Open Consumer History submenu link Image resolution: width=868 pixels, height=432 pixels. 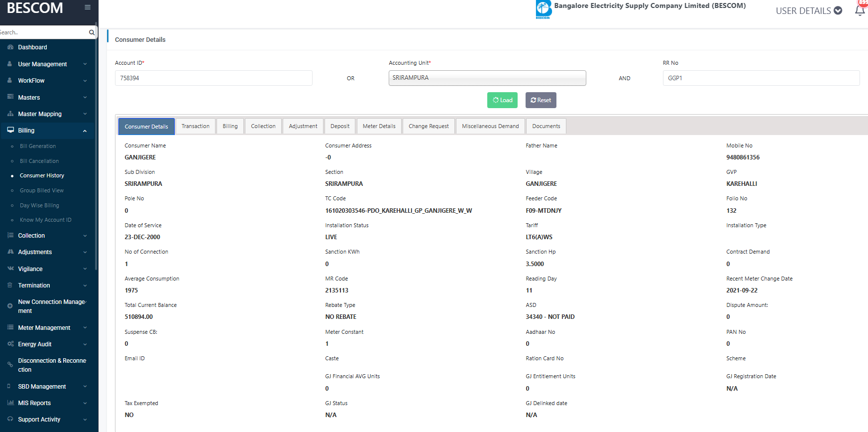coord(42,175)
